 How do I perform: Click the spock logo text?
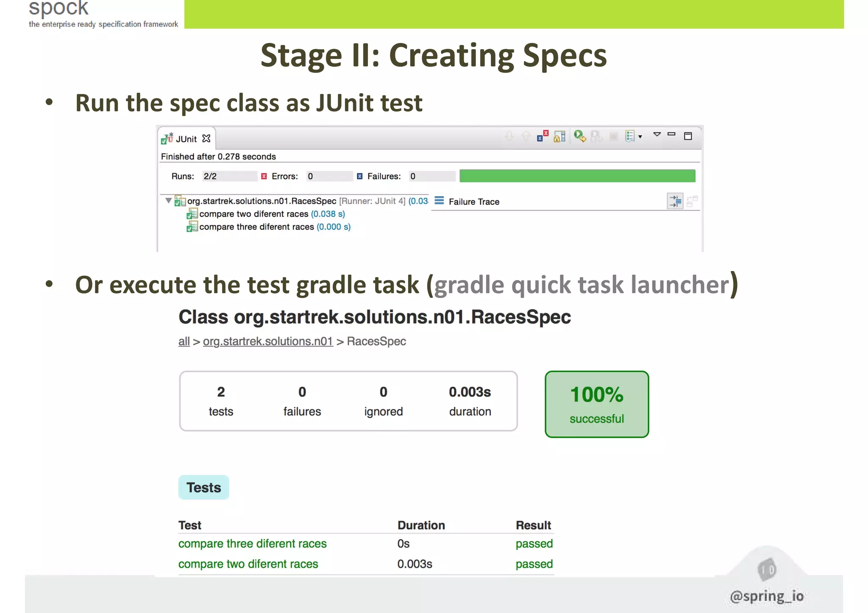[58, 8]
